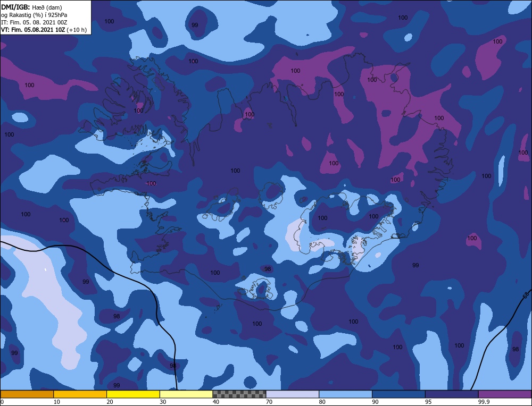
Task: Click the '68' height contour label
Action: point(526,295)
